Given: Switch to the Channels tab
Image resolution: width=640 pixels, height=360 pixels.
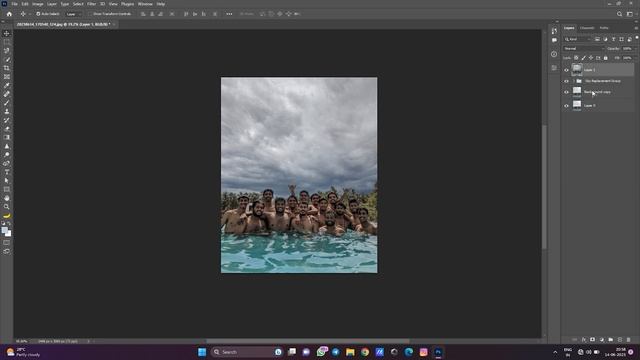Looking at the screenshot, I should tap(587, 28).
